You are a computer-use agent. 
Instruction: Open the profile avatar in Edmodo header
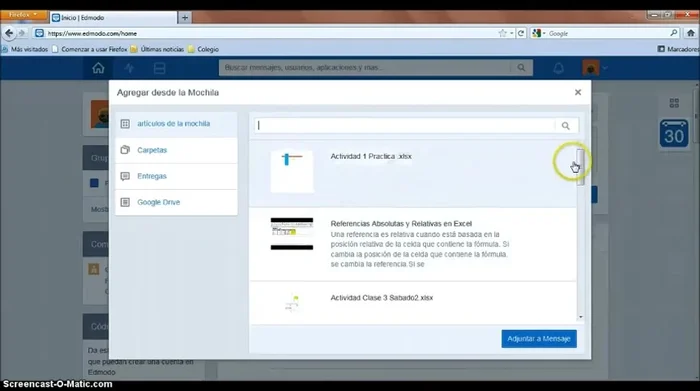pyautogui.click(x=591, y=68)
